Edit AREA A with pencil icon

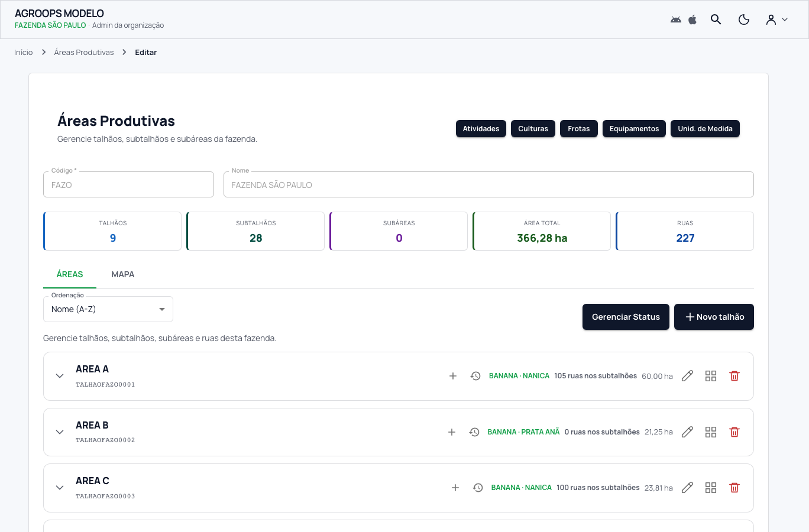pos(687,376)
